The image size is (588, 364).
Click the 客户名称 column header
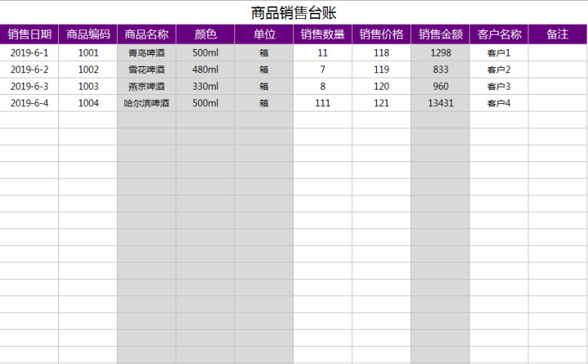pos(499,35)
